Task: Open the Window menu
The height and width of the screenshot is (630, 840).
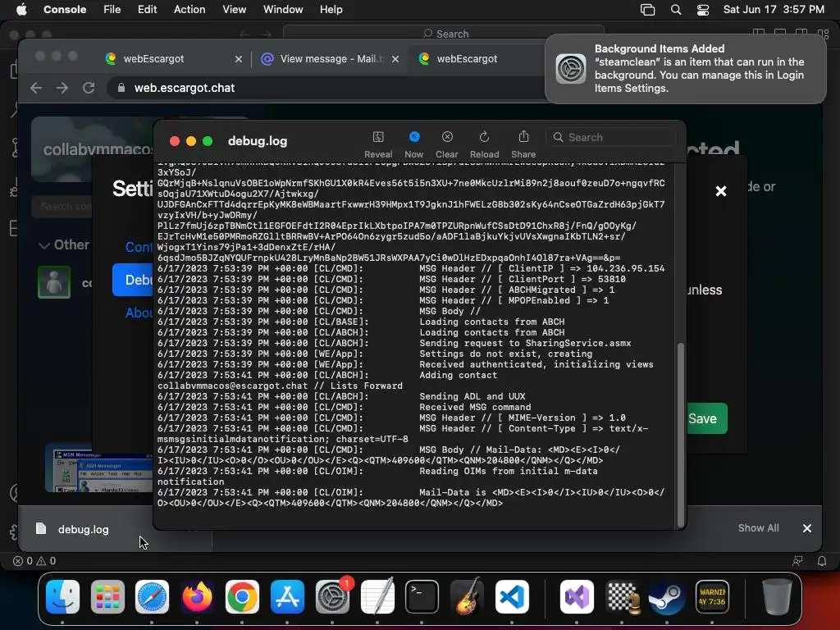Action: coord(283,10)
